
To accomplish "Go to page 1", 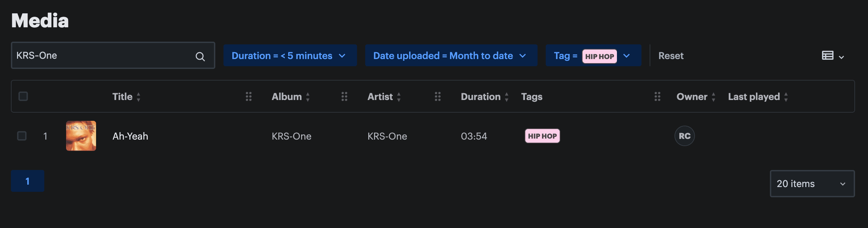I will tap(28, 181).
